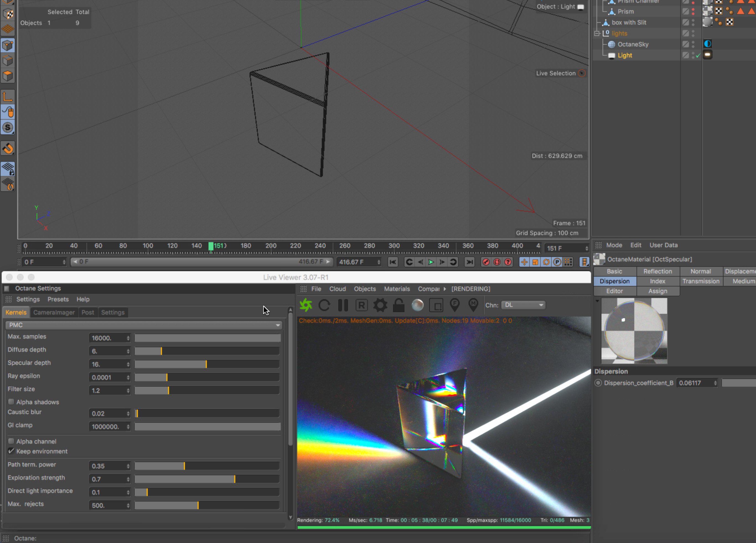Toggle the resolution lock padlock icon
Image resolution: width=756 pixels, height=543 pixels.
tap(399, 305)
